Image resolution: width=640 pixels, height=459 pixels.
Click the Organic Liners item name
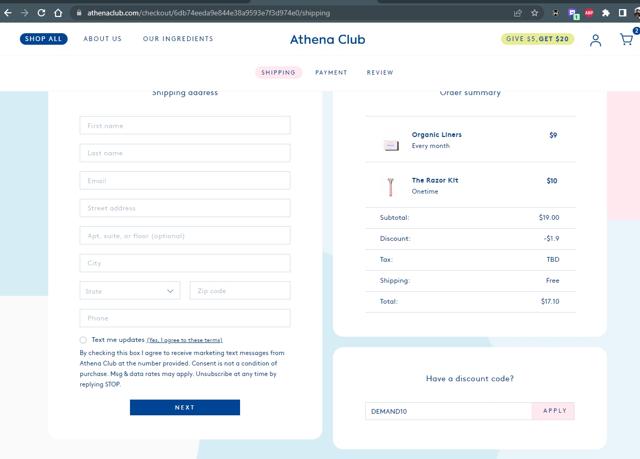pos(437,135)
